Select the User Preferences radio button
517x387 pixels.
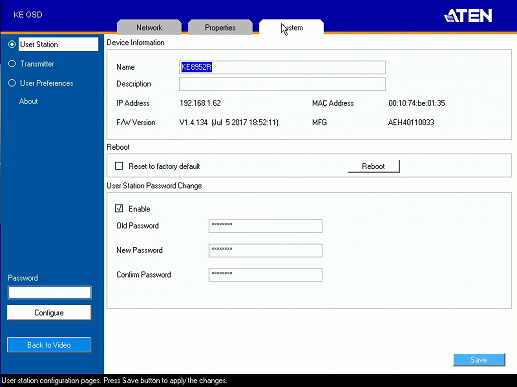[12, 83]
